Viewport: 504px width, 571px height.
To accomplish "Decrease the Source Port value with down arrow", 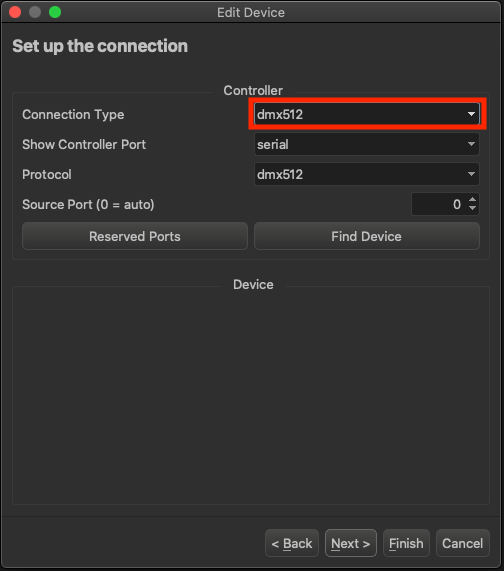I will point(472,208).
